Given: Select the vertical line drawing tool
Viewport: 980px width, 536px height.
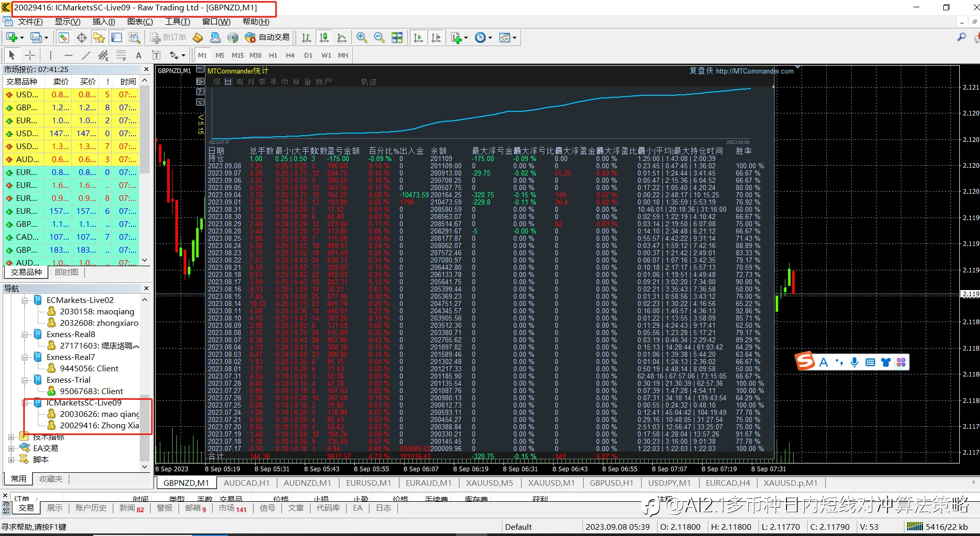Looking at the screenshot, I should [x=50, y=55].
